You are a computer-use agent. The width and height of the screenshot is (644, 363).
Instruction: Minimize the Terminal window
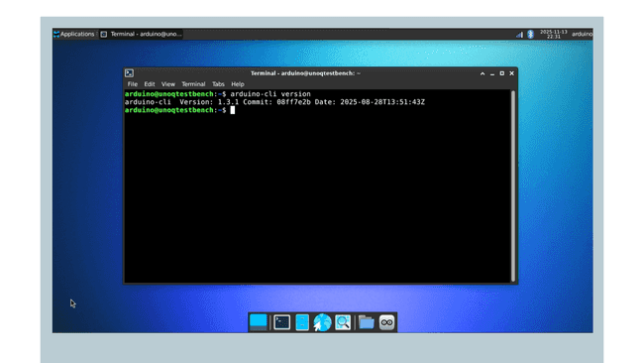[492, 73]
